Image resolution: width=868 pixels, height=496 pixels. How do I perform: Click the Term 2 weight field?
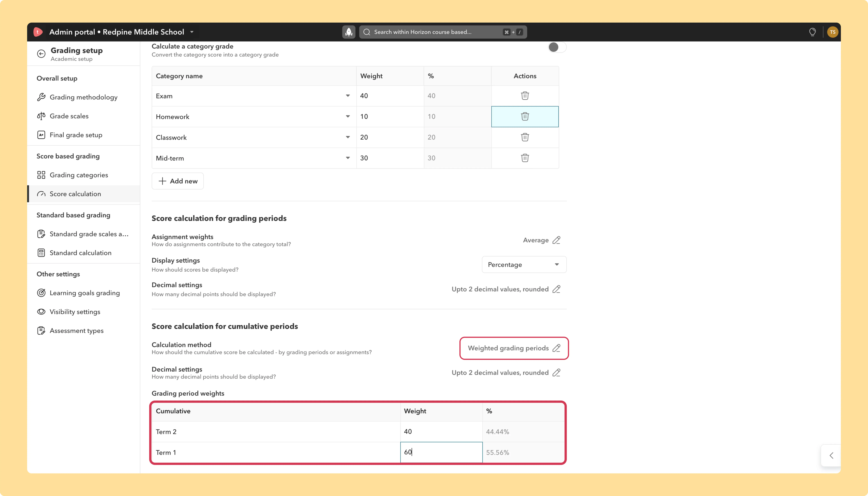[441, 432]
